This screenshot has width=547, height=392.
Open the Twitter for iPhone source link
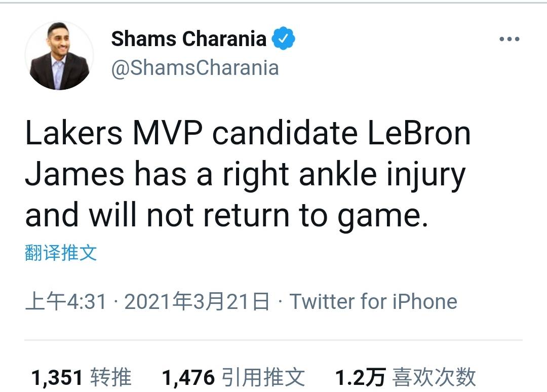pos(373,301)
